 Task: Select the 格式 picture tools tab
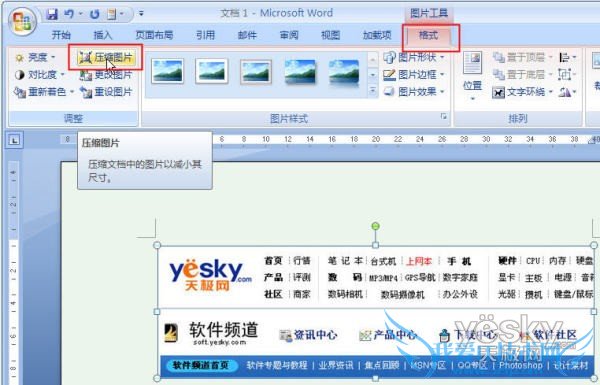point(429,36)
